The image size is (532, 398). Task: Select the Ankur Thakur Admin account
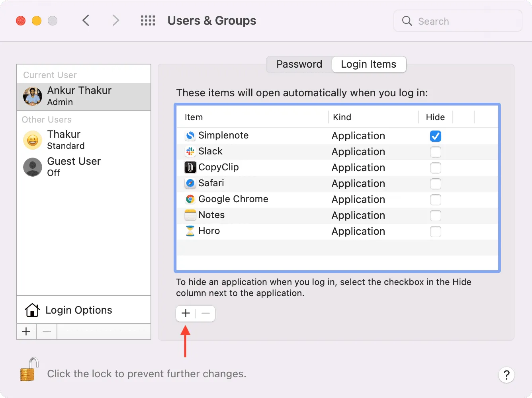coord(84,96)
